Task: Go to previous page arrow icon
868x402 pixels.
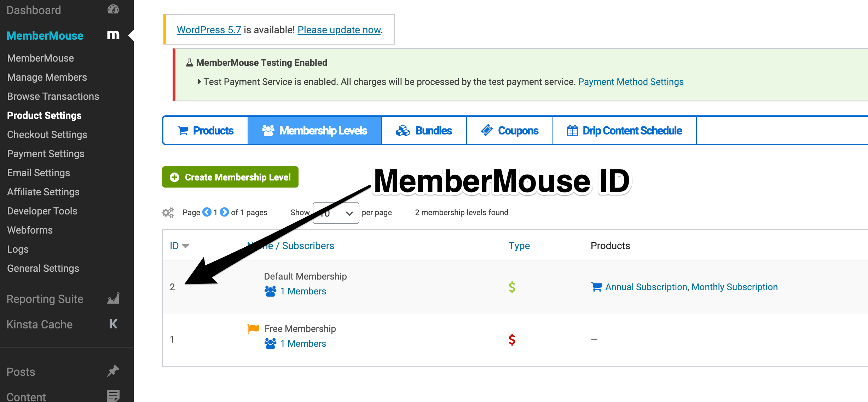Action: (207, 212)
